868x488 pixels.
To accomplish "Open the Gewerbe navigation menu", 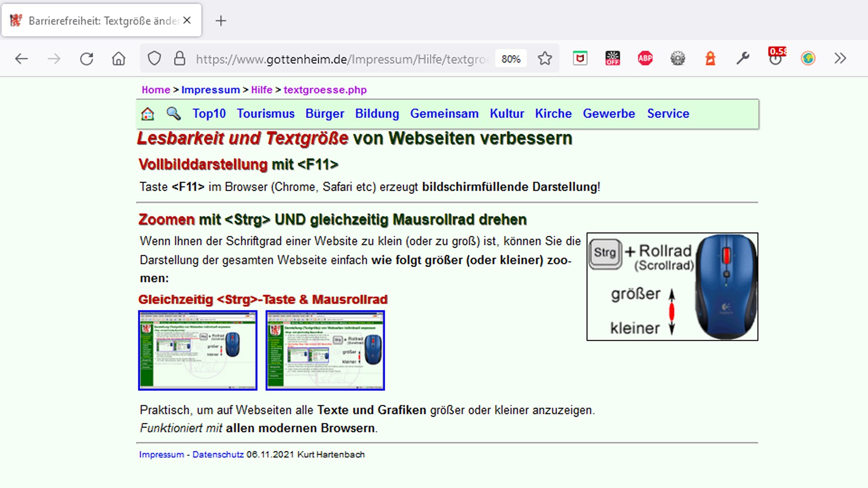I will (609, 114).
